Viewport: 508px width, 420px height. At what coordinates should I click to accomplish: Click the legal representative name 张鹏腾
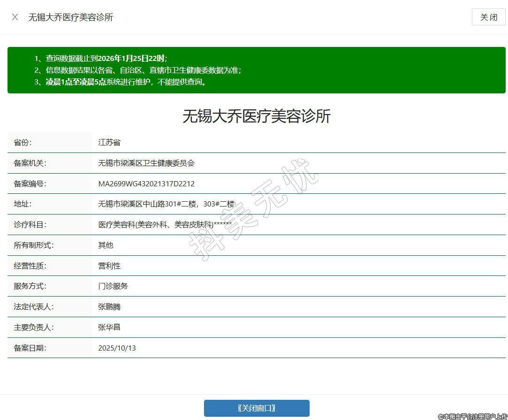tap(109, 307)
